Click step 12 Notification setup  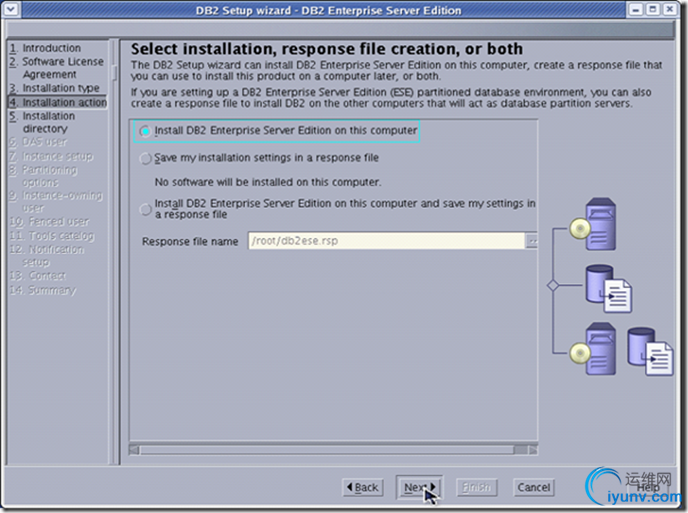(47, 255)
